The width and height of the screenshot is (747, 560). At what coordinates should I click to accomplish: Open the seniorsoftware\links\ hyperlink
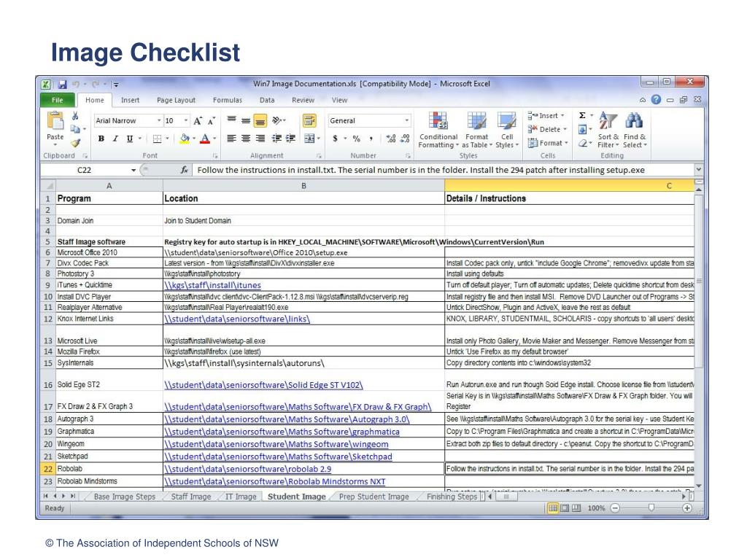(237, 319)
